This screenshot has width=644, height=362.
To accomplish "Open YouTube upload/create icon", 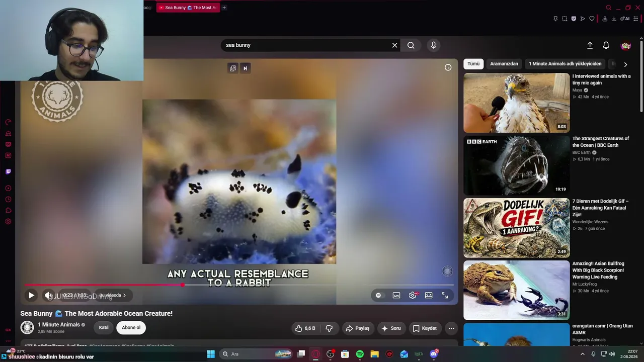I will pos(590,45).
